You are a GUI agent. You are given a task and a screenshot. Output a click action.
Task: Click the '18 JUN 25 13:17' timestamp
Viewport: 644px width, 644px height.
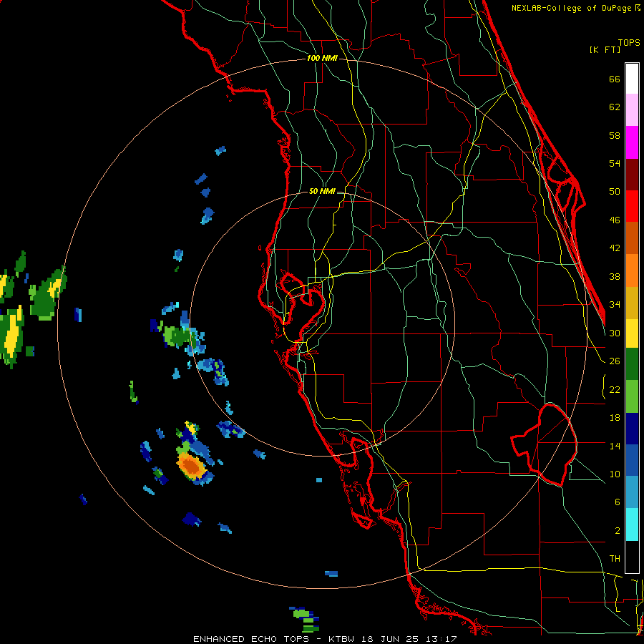(x=409, y=639)
